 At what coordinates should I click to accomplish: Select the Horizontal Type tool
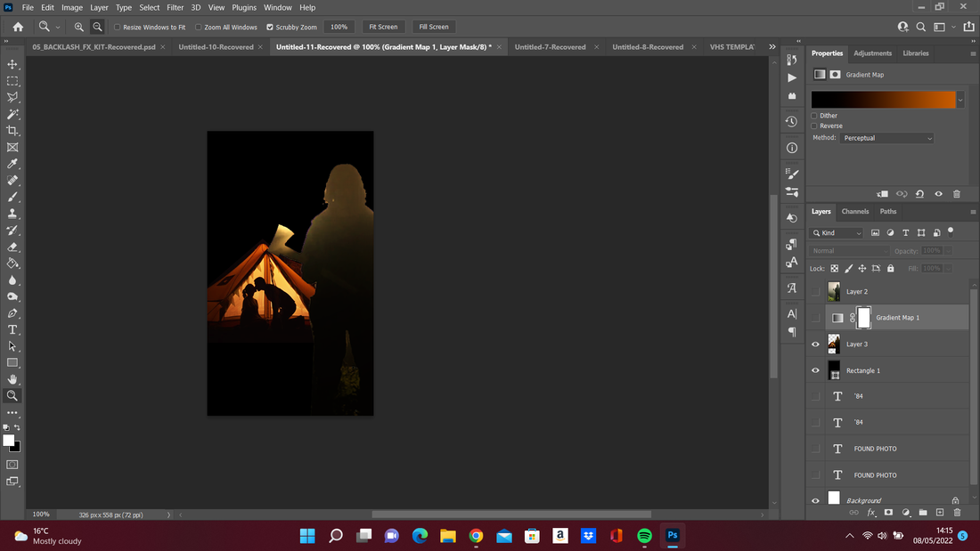click(x=12, y=330)
